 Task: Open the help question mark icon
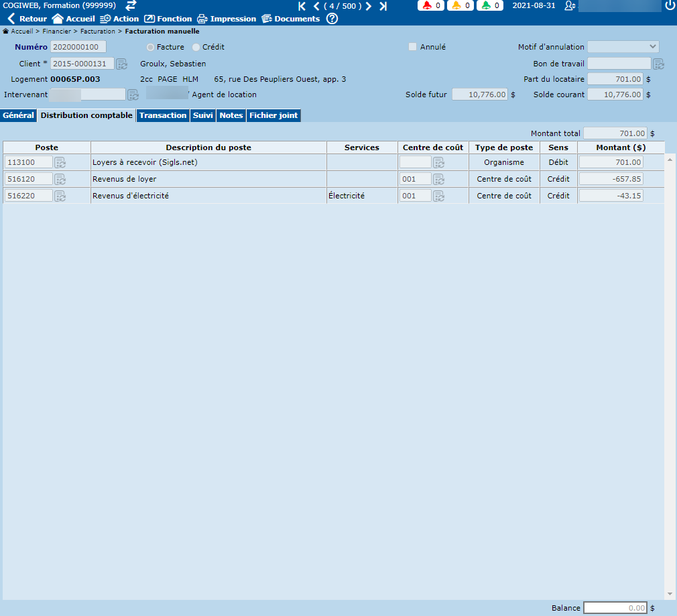click(332, 19)
